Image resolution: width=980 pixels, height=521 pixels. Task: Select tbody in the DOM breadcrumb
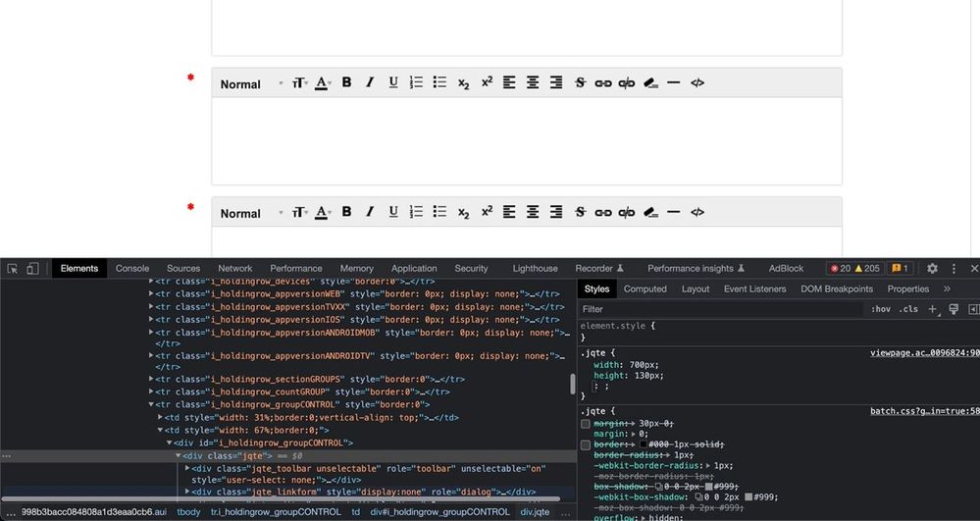[x=188, y=511]
